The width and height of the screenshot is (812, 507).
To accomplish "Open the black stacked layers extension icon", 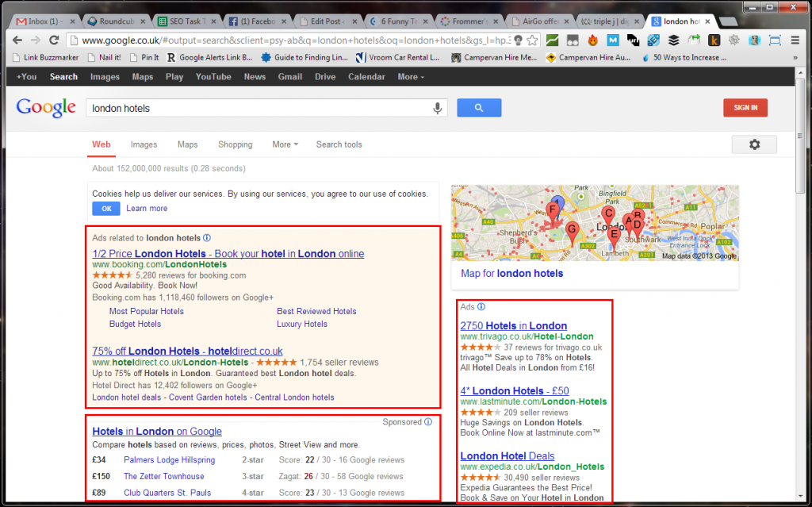I will 673,40.
